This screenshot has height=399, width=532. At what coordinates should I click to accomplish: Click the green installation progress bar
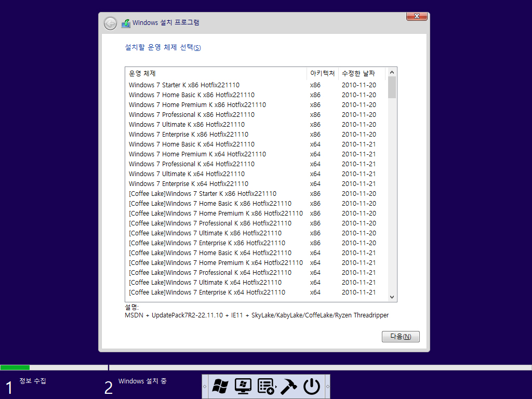pos(15,367)
